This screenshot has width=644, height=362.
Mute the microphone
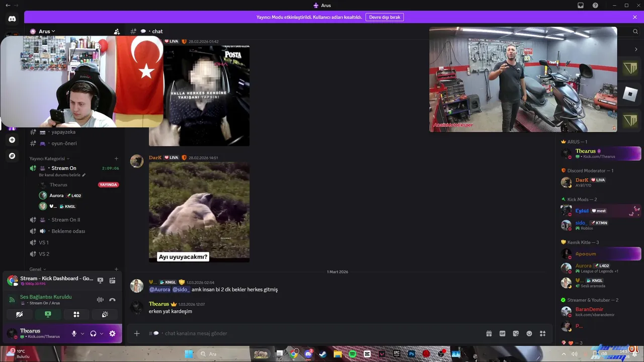click(x=74, y=333)
